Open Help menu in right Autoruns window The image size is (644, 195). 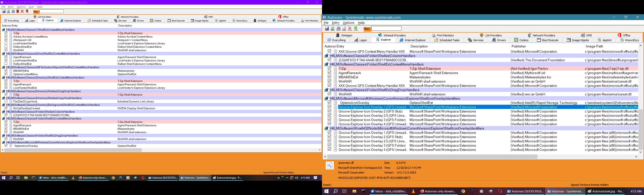point(361,23)
